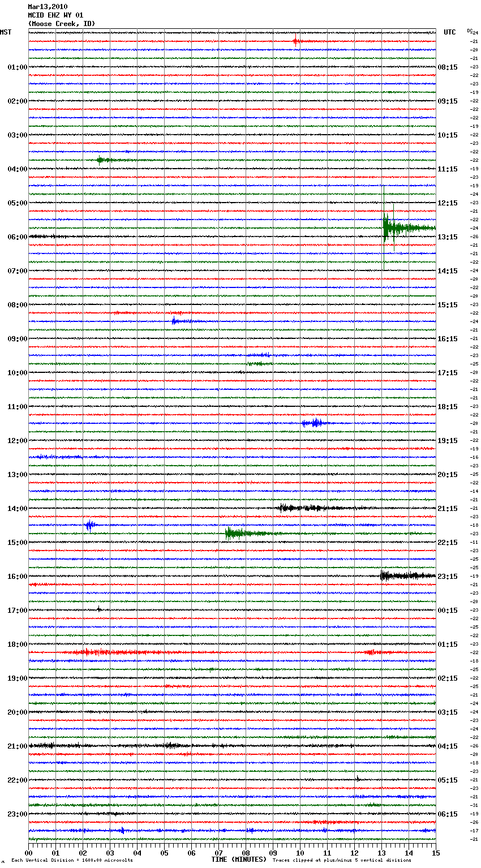The width and height of the screenshot is (481, 868).
Task: Click the (Moose Creek, ID) location text
Action: click(62, 24)
